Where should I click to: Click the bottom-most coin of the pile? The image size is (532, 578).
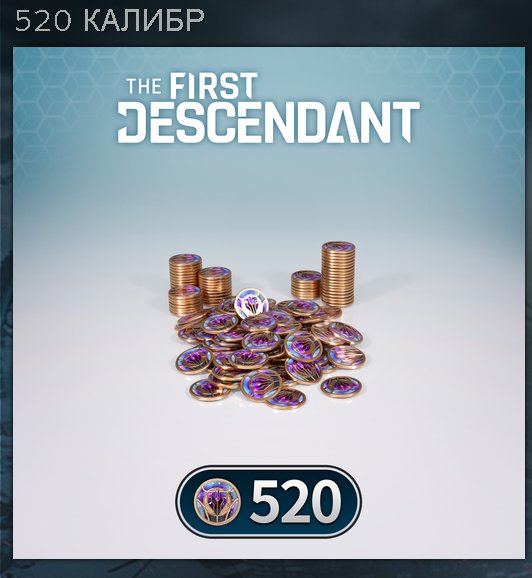pyautogui.click(x=286, y=401)
